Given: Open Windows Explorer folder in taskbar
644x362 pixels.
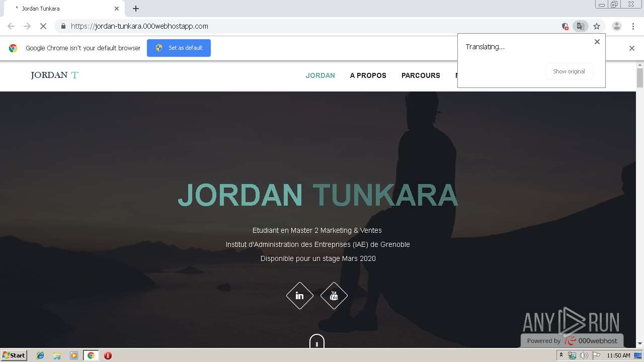Looking at the screenshot, I should (x=57, y=355).
